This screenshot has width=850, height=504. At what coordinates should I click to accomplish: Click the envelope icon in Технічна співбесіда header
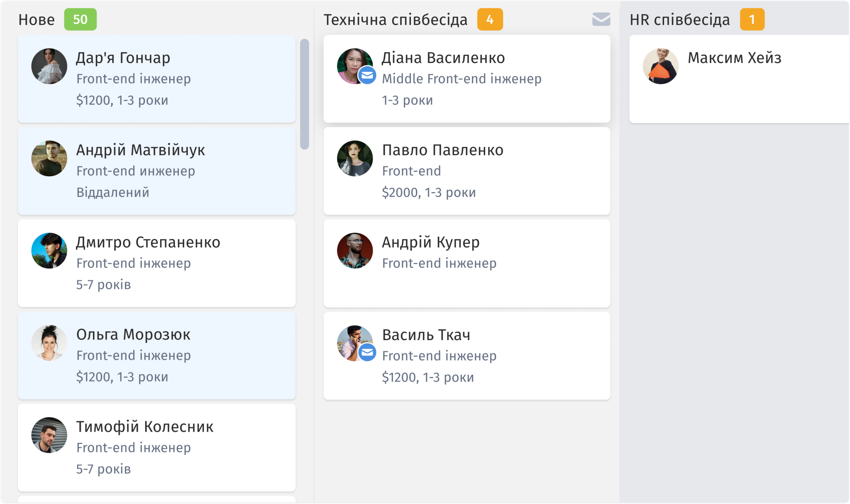(x=601, y=19)
